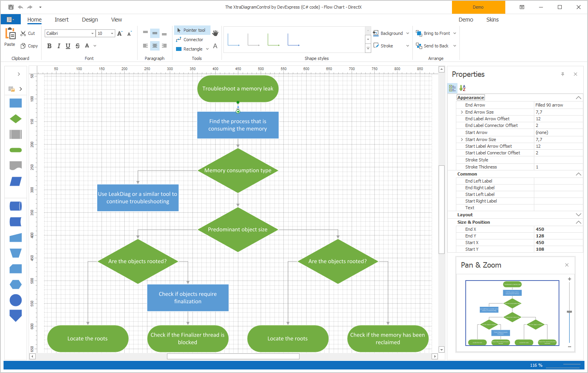Expand the End Arrow Size property
The width and height of the screenshot is (588, 373).
pos(461,112)
